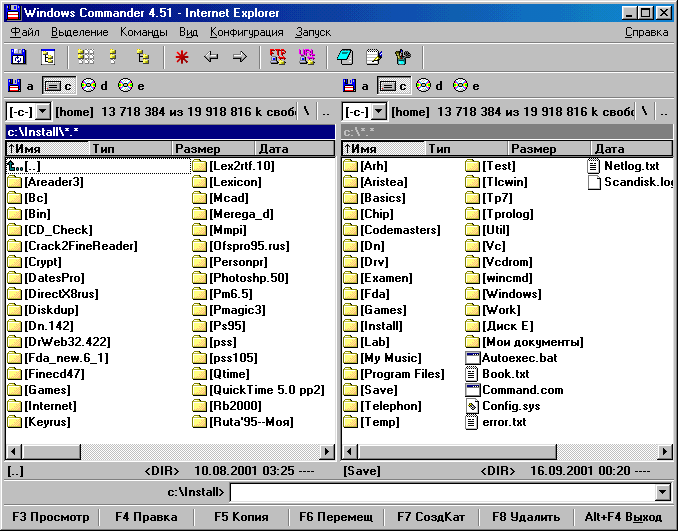Click the pack files toolbar icon
Screen dimensions: 678x531
click(345, 57)
